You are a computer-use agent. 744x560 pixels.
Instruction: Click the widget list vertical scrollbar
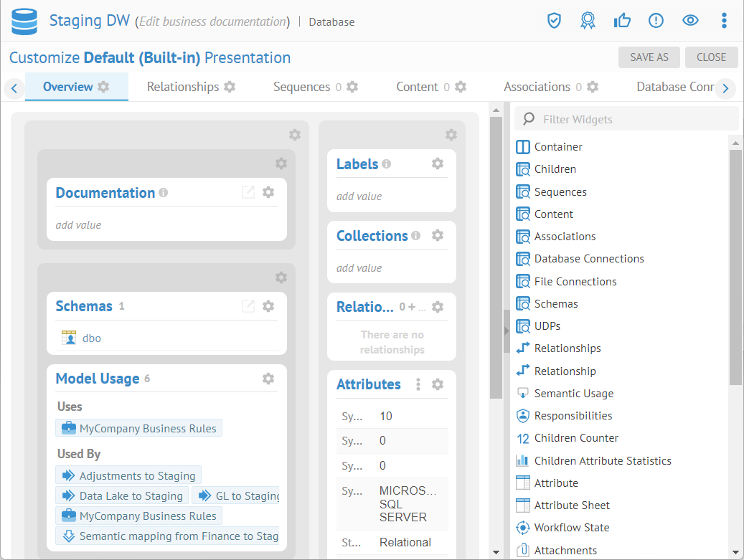coord(735,265)
